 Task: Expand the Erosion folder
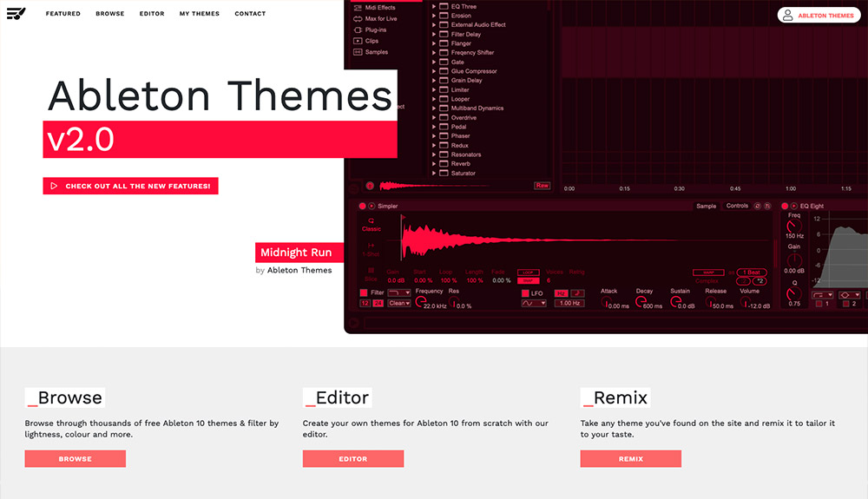[434, 16]
